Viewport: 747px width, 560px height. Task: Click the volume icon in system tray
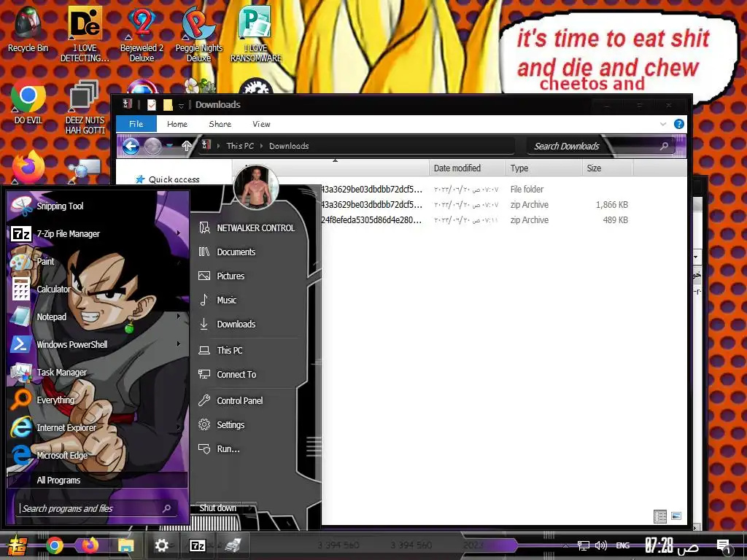[601, 545]
